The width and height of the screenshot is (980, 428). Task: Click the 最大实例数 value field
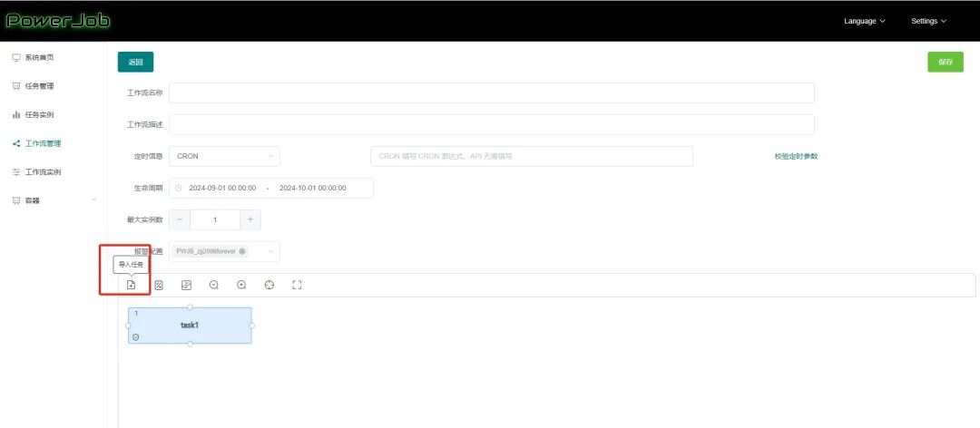pos(215,219)
